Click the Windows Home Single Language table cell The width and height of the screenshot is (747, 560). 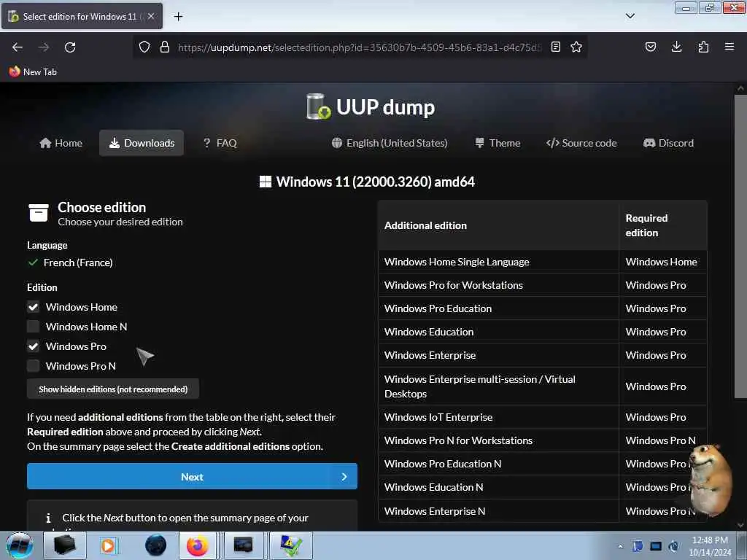(x=498, y=262)
